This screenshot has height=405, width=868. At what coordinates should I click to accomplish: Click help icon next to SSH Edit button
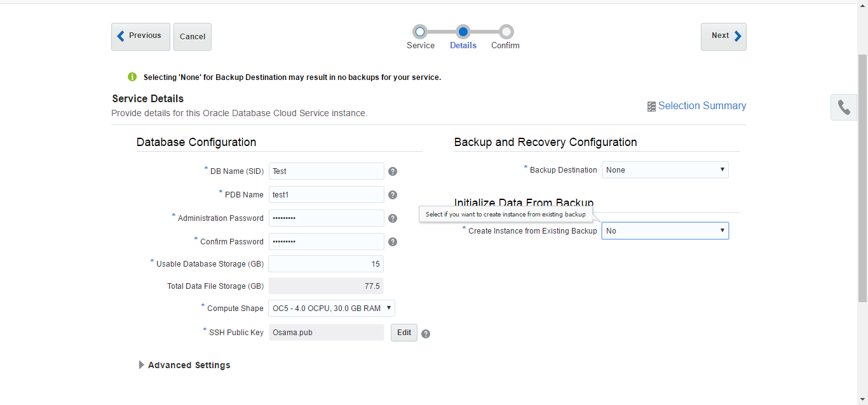(426, 334)
